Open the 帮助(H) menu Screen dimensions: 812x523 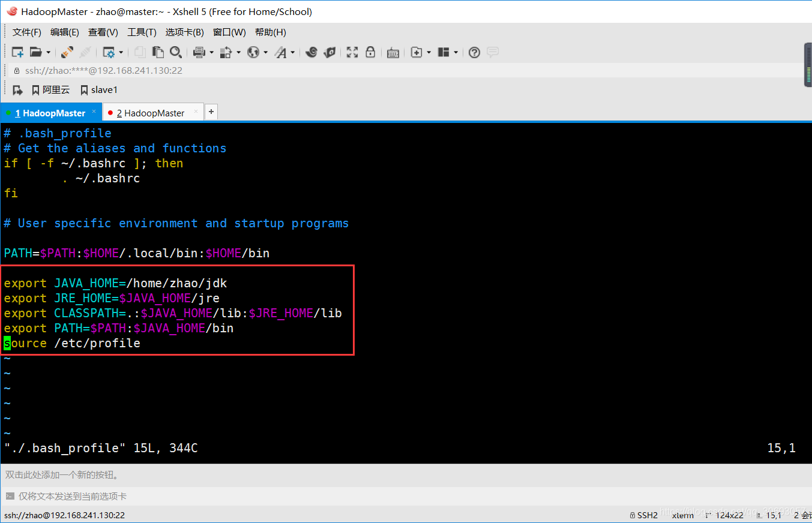271,32
